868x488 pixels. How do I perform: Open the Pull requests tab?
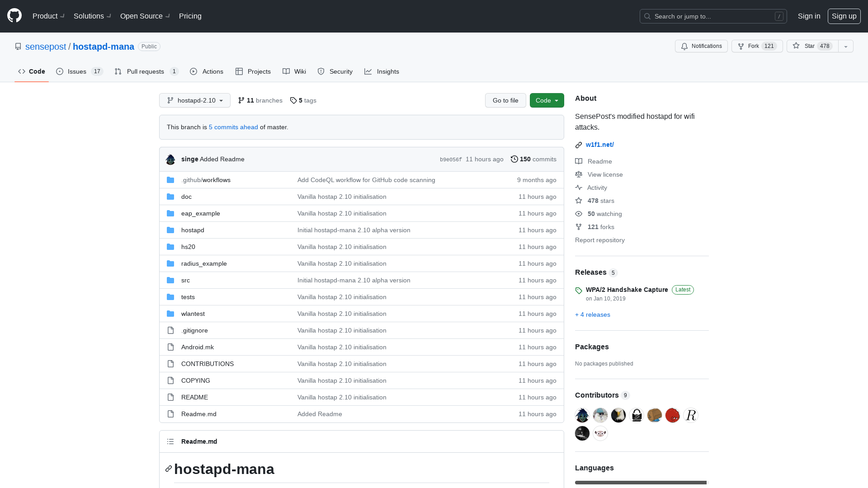pos(146,71)
